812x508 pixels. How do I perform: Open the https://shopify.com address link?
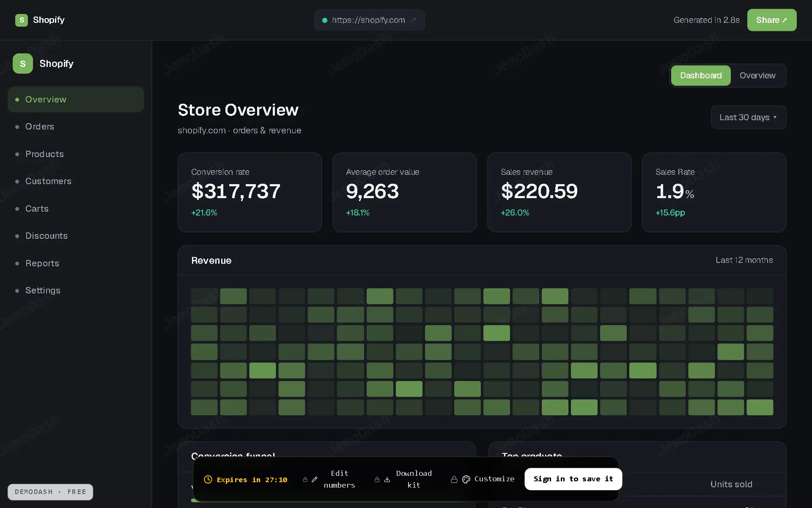[x=369, y=20]
